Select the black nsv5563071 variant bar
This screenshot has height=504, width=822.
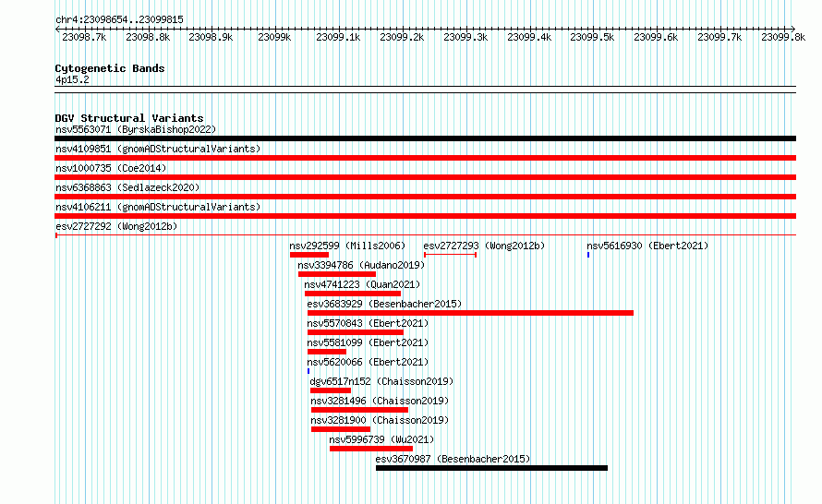pos(425,138)
